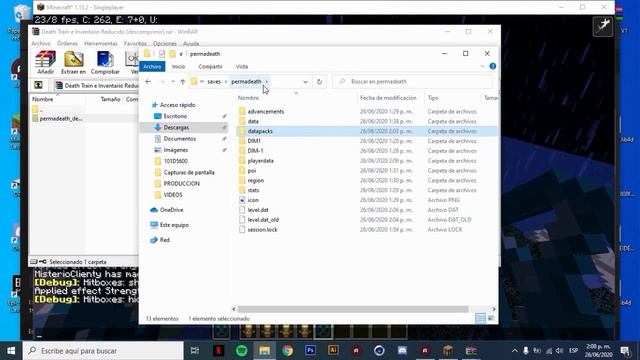
Task: Click Explorer back arrow button
Action: click(148, 82)
